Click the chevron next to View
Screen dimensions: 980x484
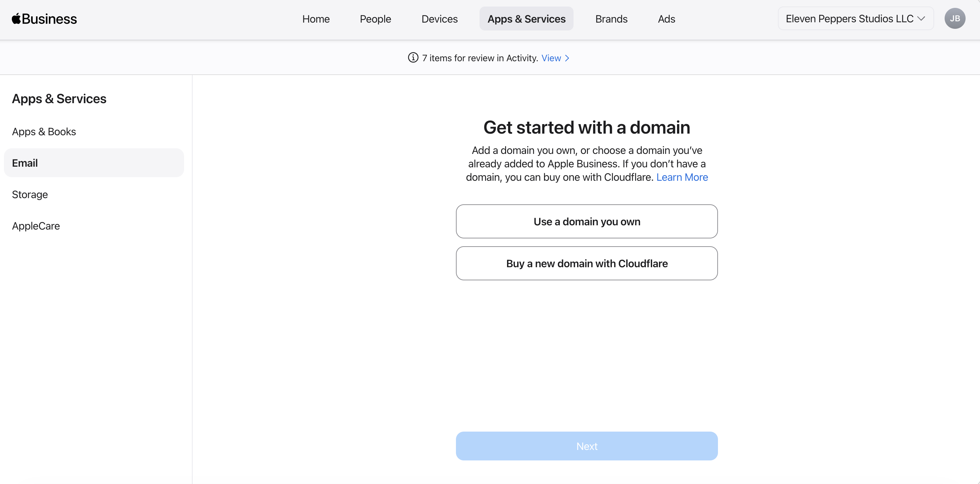567,58
